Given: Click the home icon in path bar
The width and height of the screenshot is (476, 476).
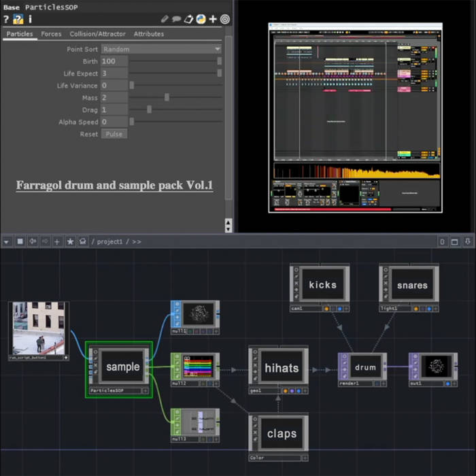Looking at the screenshot, I should (x=82, y=241).
